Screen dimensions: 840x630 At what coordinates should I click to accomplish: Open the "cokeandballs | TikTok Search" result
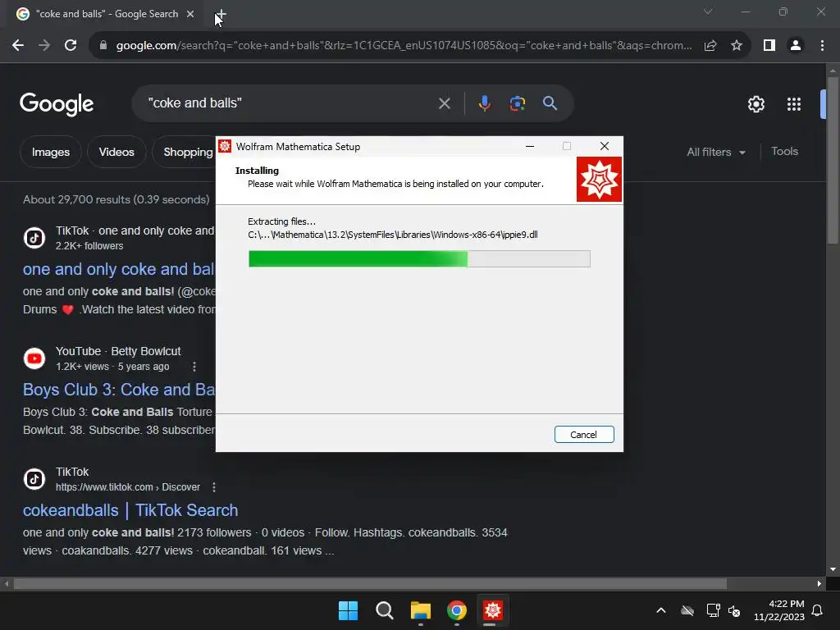130,510
